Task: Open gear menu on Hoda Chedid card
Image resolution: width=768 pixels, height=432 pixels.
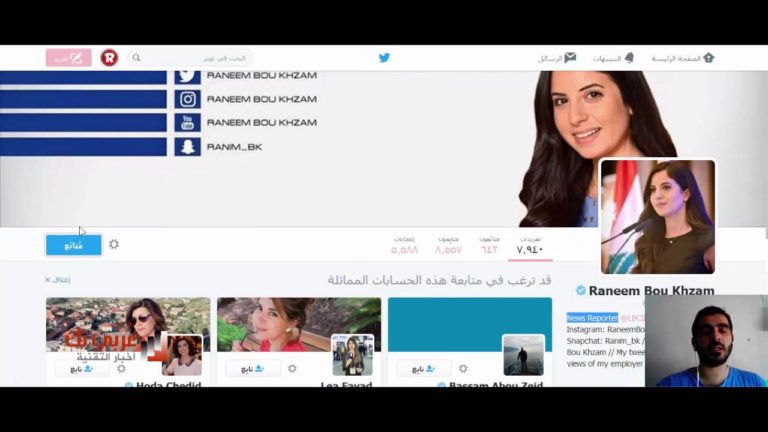Action: click(x=121, y=368)
